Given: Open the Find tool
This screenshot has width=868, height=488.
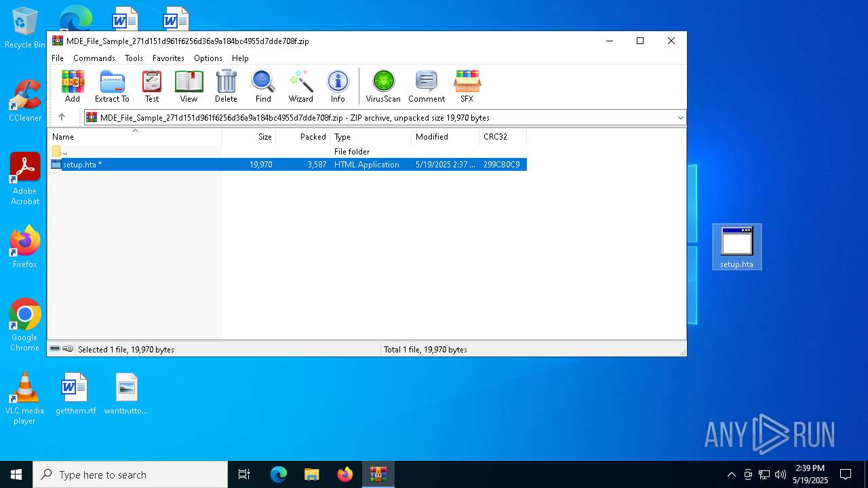Looking at the screenshot, I should (263, 86).
